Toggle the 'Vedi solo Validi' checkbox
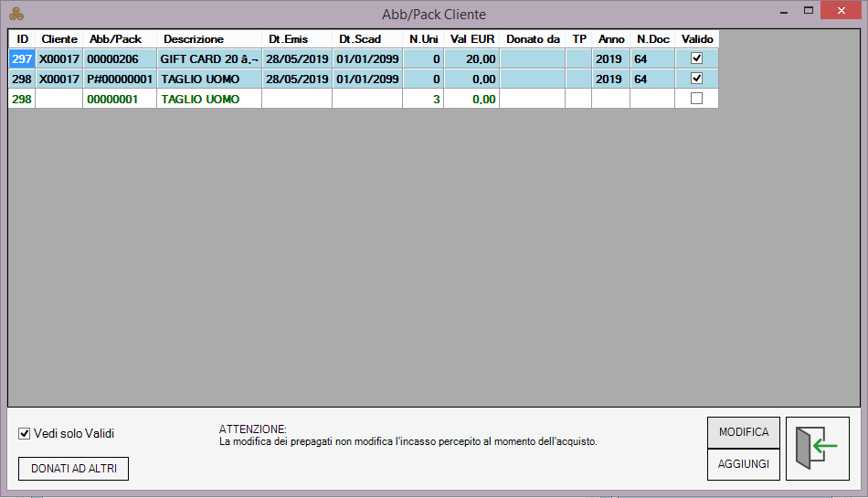This screenshot has width=868, height=498. point(25,433)
